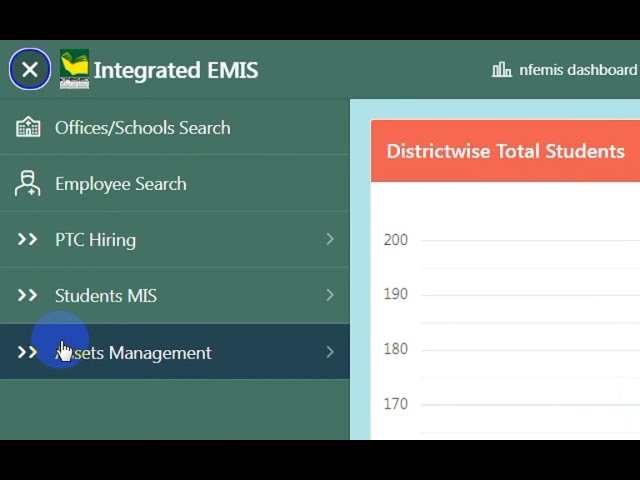Expand Students MIS using its chevron
The image size is (640, 480).
(x=330, y=295)
